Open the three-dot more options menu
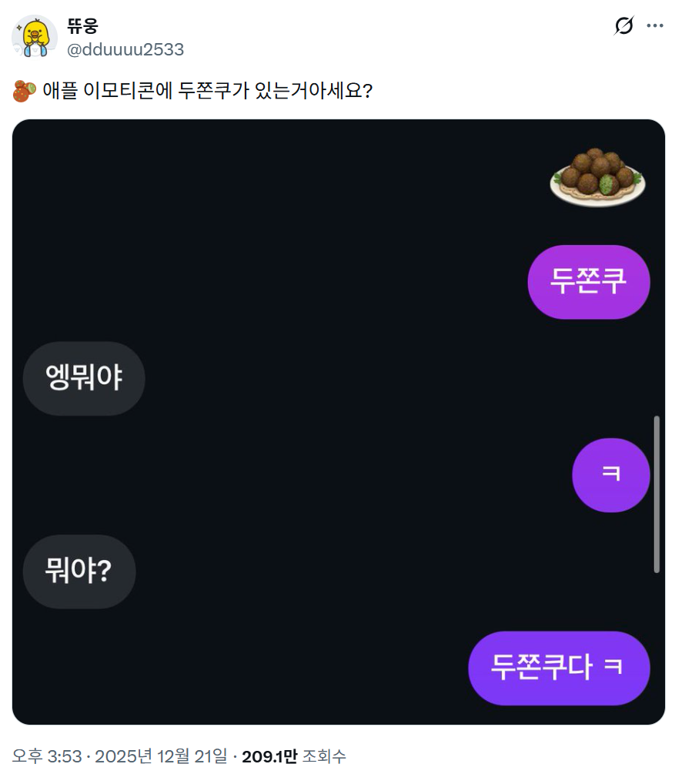This screenshot has width=682, height=784. [x=655, y=26]
